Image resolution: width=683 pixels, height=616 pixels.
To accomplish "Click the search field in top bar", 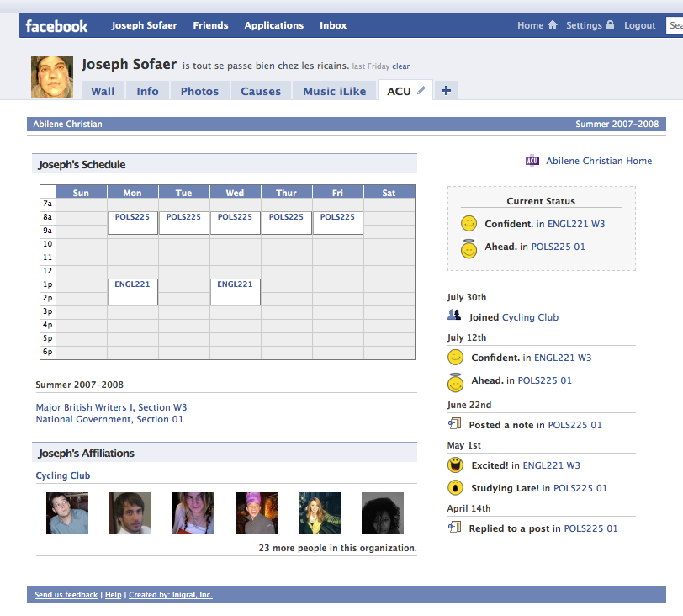I will (x=675, y=25).
